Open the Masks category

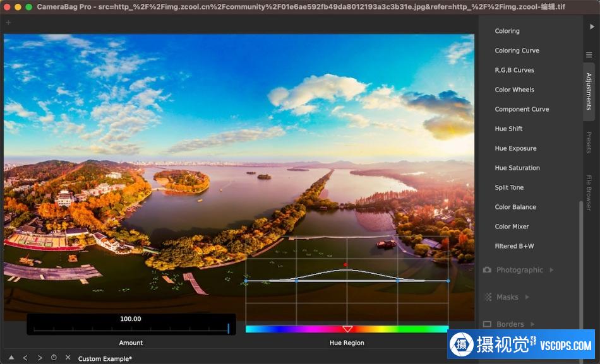point(507,296)
